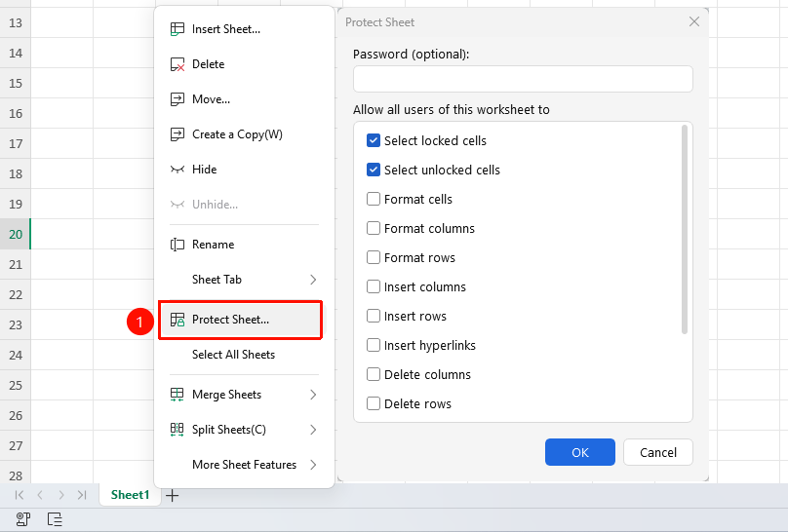Click into the Password (optional) field
The height and width of the screenshot is (532, 788).
pyautogui.click(x=523, y=79)
